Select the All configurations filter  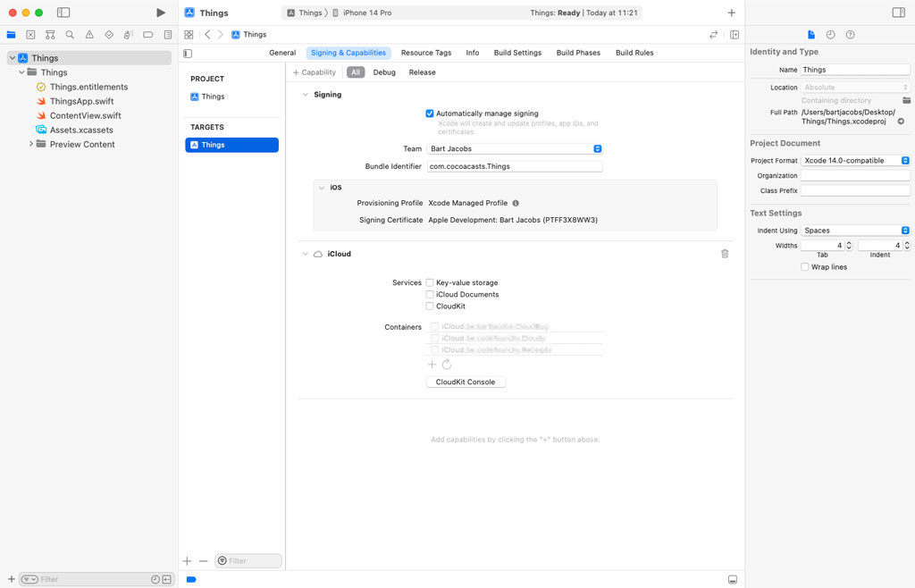356,72
